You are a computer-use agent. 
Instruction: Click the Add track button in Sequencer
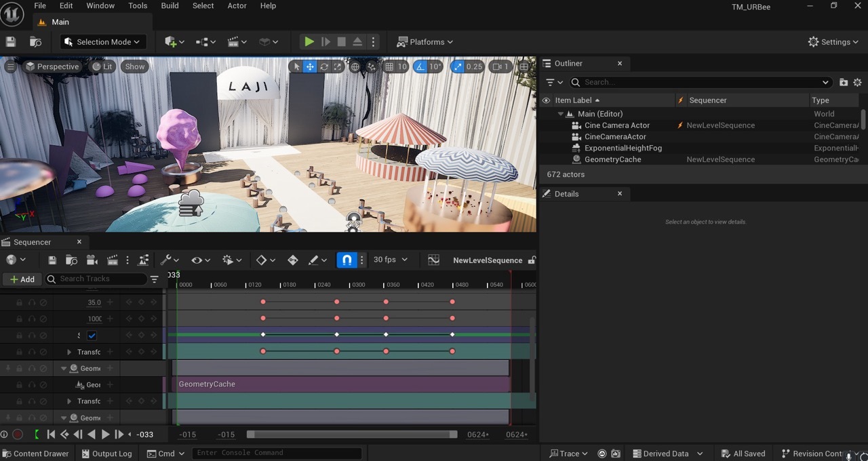click(22, 279)
